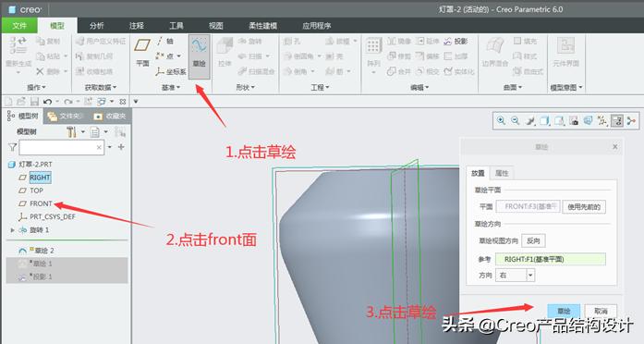The height and width of the screenshot is (344, 644).
Task: Switch to the 工具 ribbon tab
Action: 176,26
